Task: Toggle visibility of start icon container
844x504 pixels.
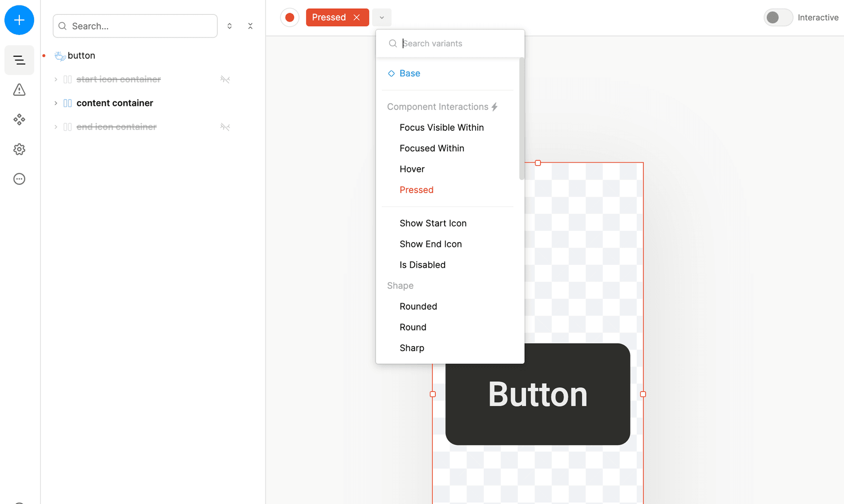Action: (x=225, y=79)
